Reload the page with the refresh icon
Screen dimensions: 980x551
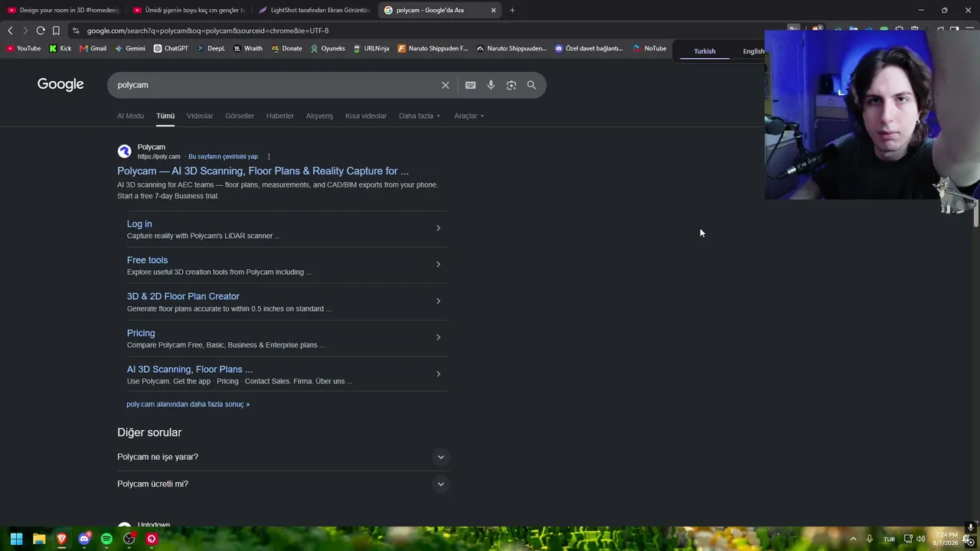[41, 31]
